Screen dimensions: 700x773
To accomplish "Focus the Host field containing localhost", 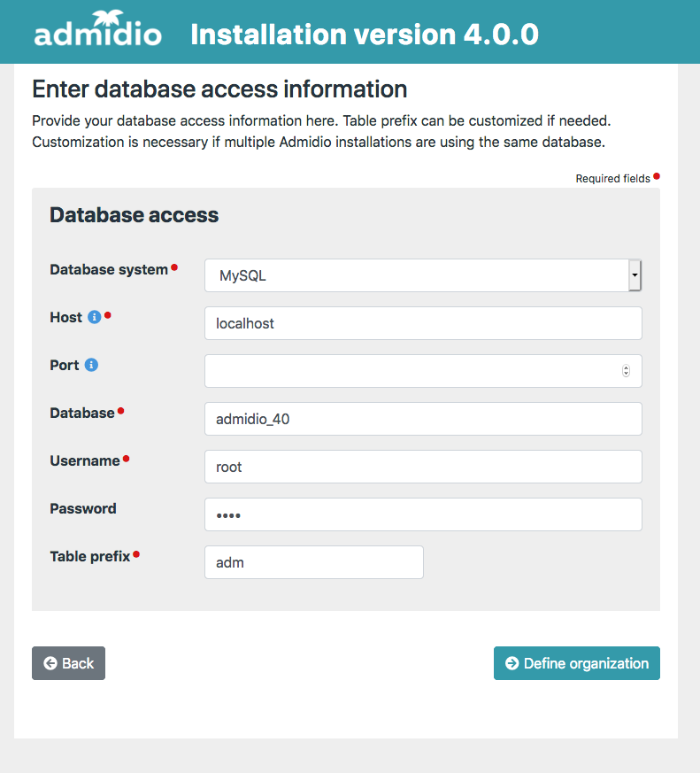I will click(423, 323).
